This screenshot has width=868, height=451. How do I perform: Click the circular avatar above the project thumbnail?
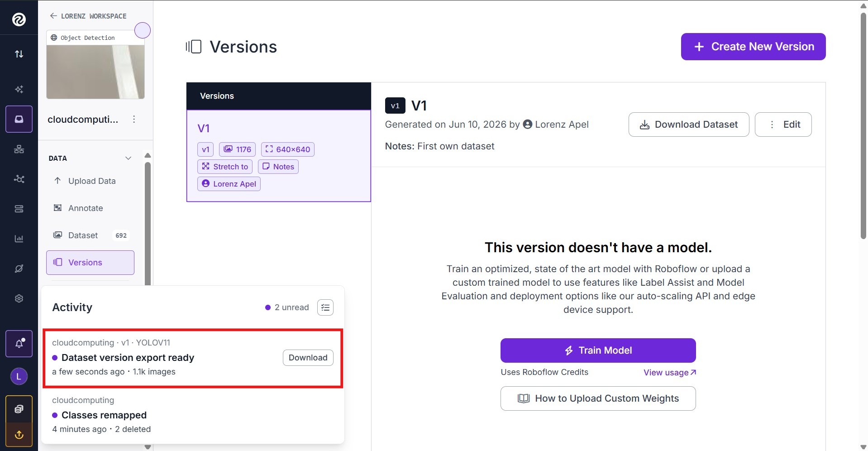pyautogui.click(x=143, y=30)
